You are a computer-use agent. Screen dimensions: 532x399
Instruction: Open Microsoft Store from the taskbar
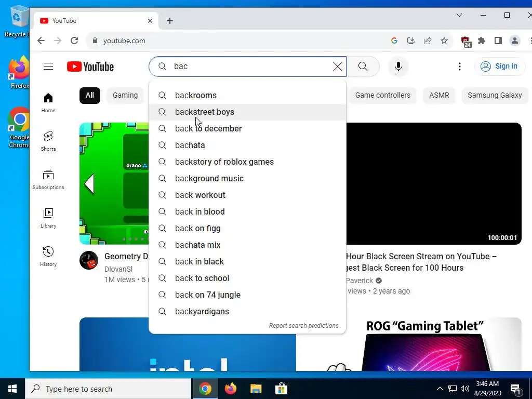[x=281, y=389]
